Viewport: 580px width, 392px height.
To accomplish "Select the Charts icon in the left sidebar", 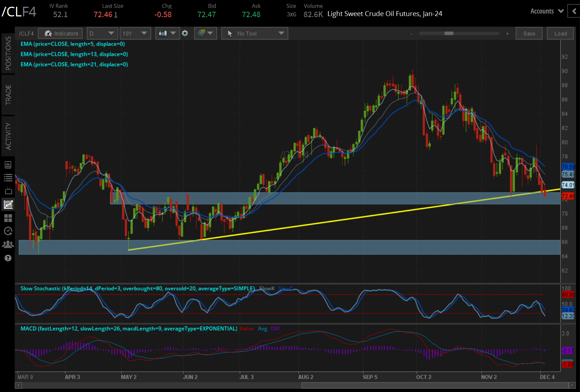I will point(8,204).
